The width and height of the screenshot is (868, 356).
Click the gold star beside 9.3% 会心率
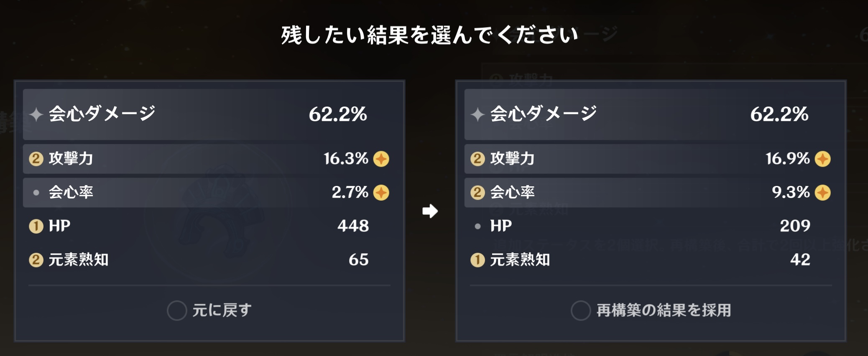click(x=822, y=193)
